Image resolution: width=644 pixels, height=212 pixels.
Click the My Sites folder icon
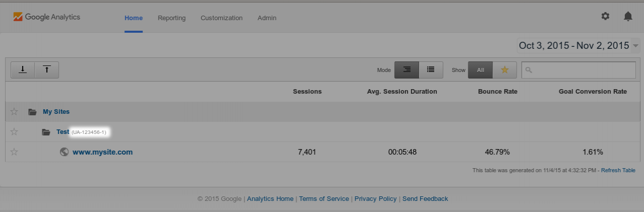point(33,112)
